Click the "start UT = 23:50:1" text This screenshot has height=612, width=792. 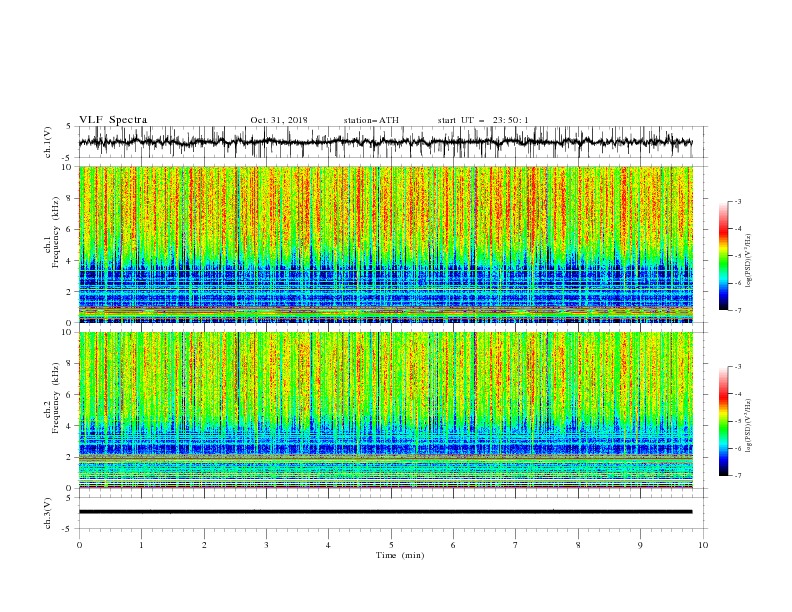pos(483,120)
